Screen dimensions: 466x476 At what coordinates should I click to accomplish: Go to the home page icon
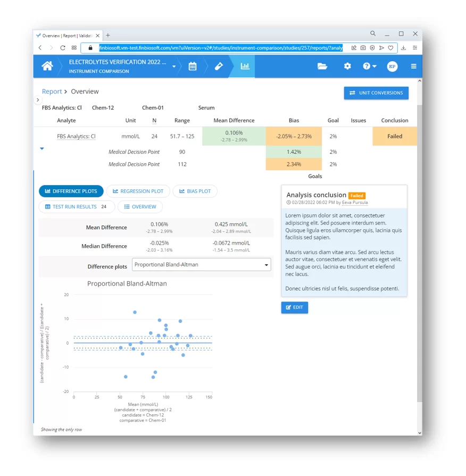pos(47,66)
